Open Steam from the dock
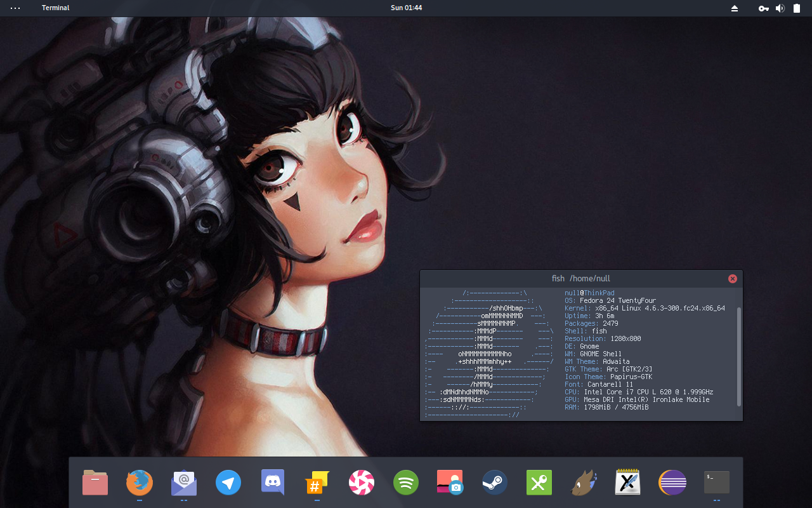The height and width of the screenshot is (508, 812). click(x=495, y=483)
